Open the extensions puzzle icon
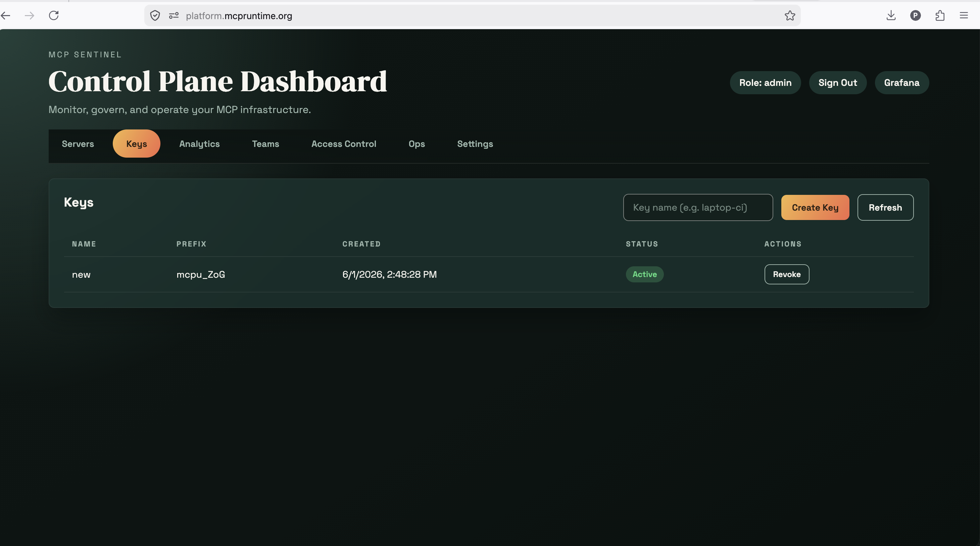The width and height of the screenshot is (980, 546). coord(940,15)
